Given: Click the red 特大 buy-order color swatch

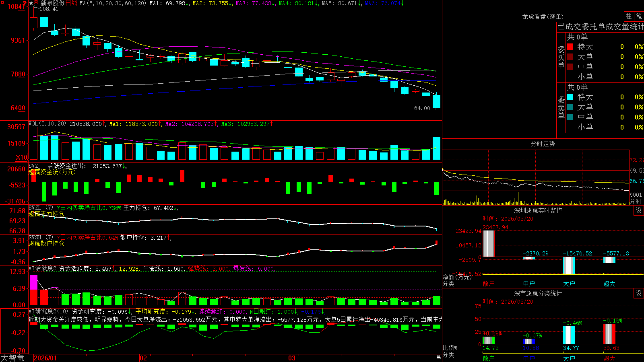Looking at the screenshot, I should click(570, 47).
